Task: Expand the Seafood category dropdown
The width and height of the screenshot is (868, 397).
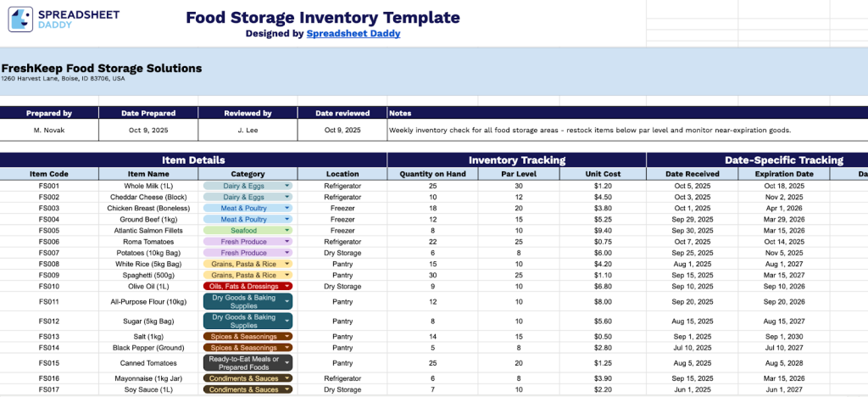Action: (x=287, y=230)
